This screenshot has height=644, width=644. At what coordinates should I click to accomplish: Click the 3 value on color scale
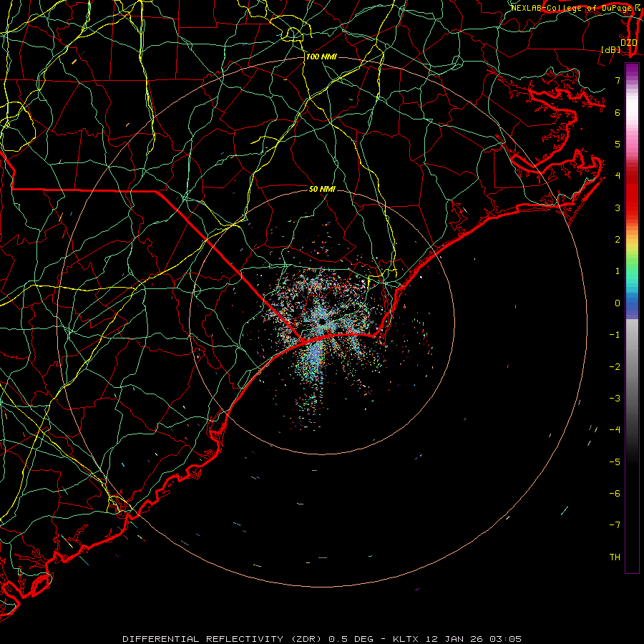click(x=618, y=208)
